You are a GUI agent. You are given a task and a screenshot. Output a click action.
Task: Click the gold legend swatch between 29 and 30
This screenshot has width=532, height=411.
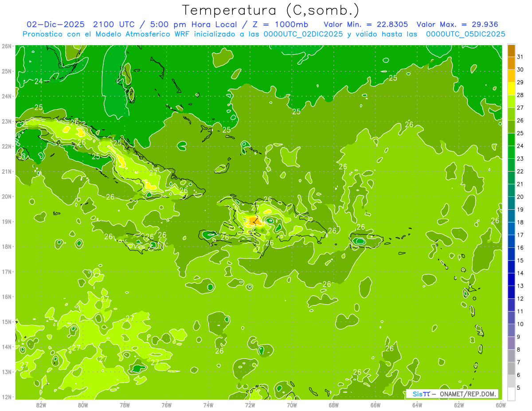tap(512, 76)
